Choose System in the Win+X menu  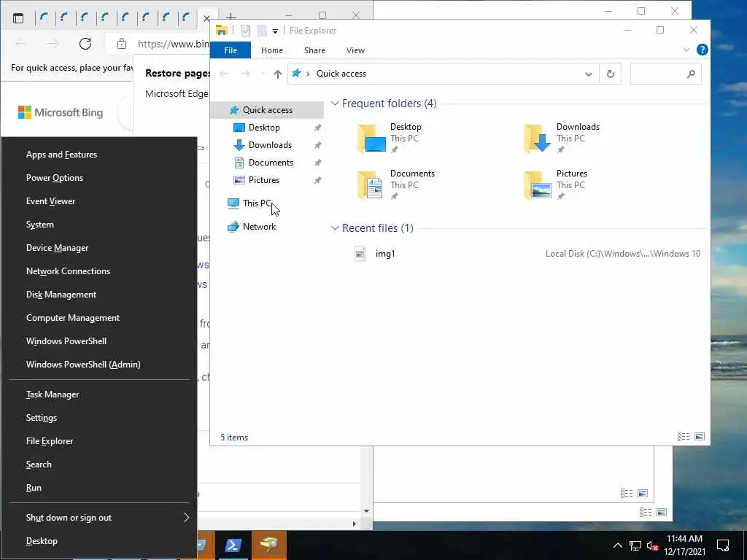[40, 225]
